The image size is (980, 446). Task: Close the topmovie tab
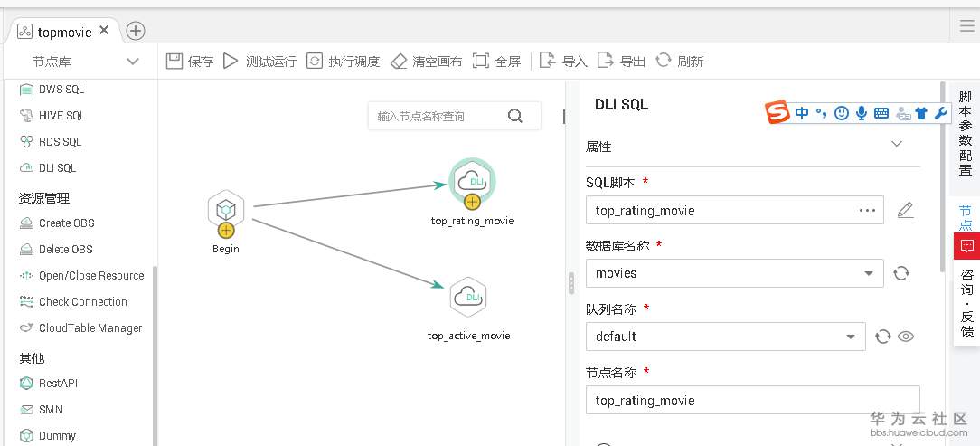104,30
